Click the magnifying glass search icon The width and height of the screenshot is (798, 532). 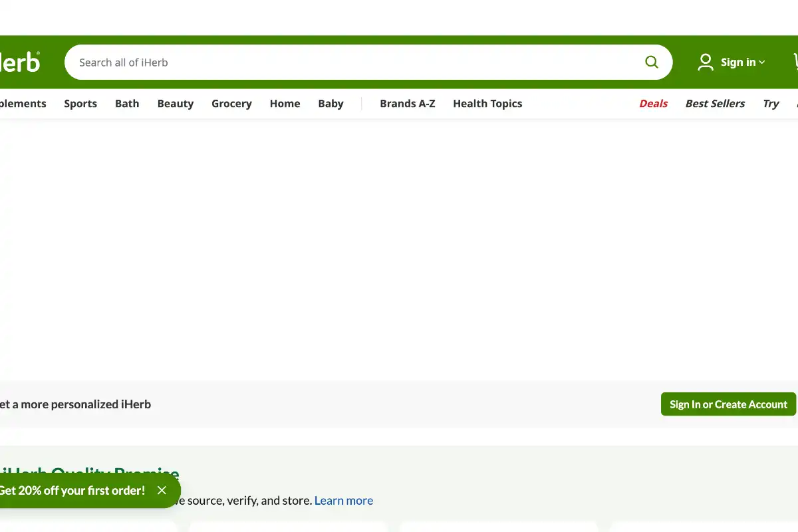tap(651, 63)
